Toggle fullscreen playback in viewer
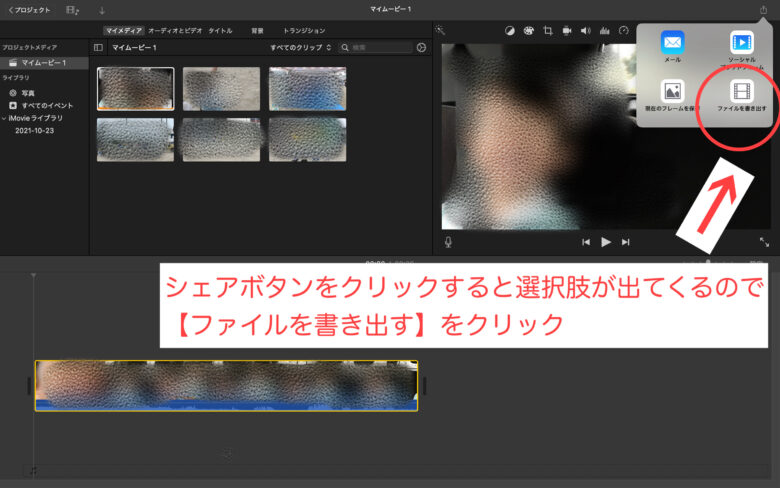This screenshot has width=780, height=488. coord(764,241)
